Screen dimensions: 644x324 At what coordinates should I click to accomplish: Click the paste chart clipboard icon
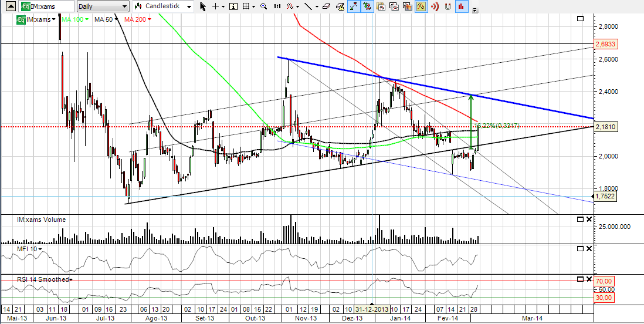[381, 6]
